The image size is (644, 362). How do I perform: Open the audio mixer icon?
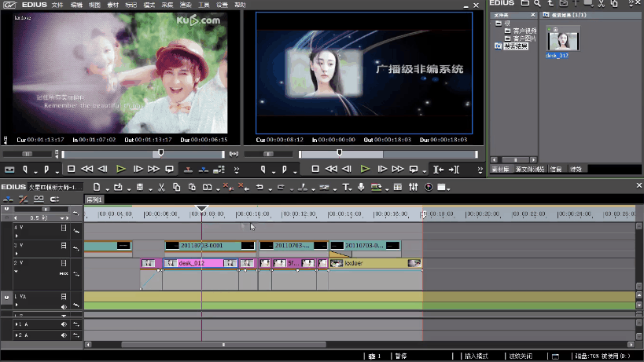[413, 187]
